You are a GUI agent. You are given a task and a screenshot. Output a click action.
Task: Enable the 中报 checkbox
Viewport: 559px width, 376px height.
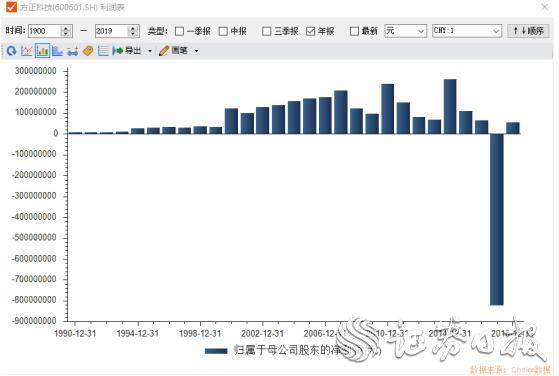point(223,31)
